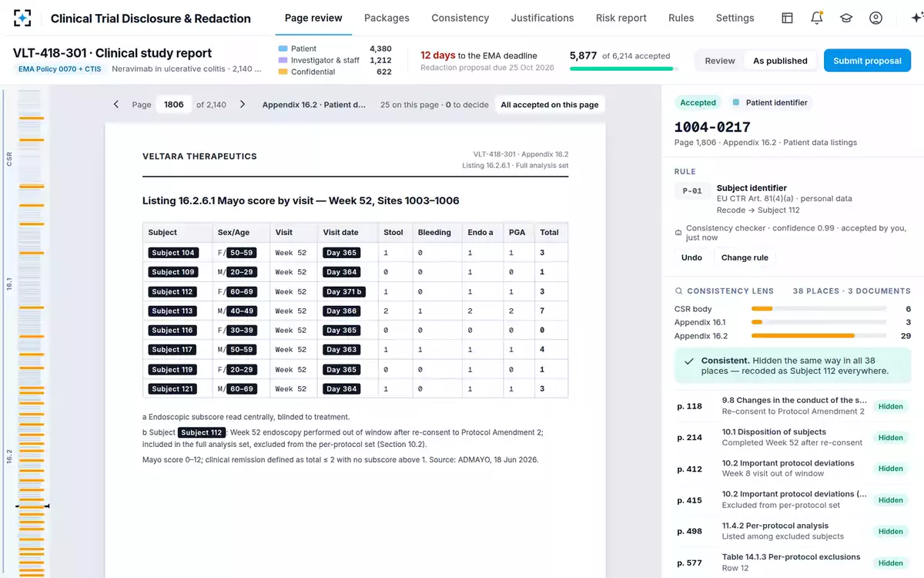This screenshot has width=924, height=578.
Task: Click the Accepted status badge
Action: 698,102
